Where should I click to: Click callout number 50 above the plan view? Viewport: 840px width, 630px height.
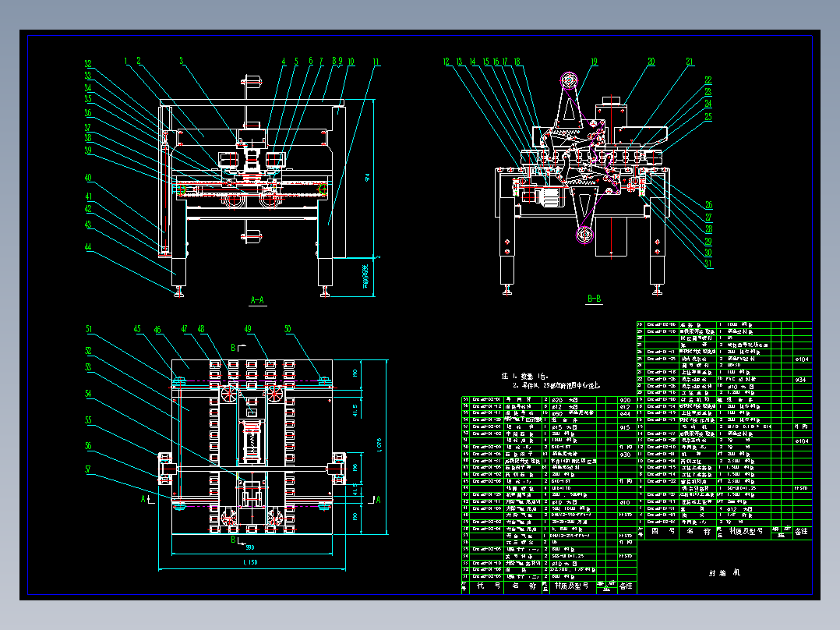tap(288, 329)
